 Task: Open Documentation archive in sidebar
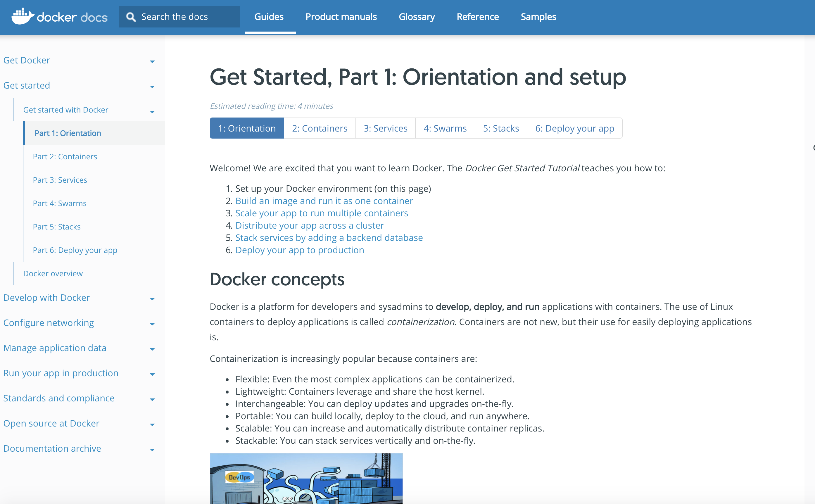click(x=52, y=448)
